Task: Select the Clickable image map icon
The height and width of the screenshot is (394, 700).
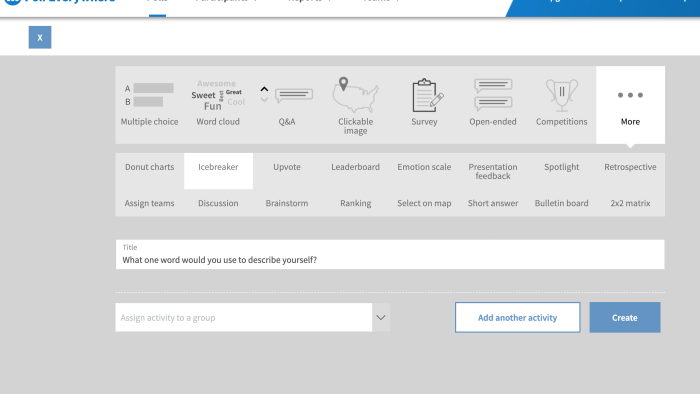Action: coord(355,95)
